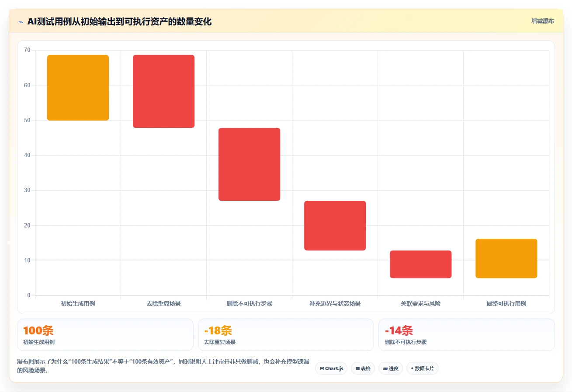Click the 100条 data card
Screen dimensions: 572x392
tap(105, 335)
